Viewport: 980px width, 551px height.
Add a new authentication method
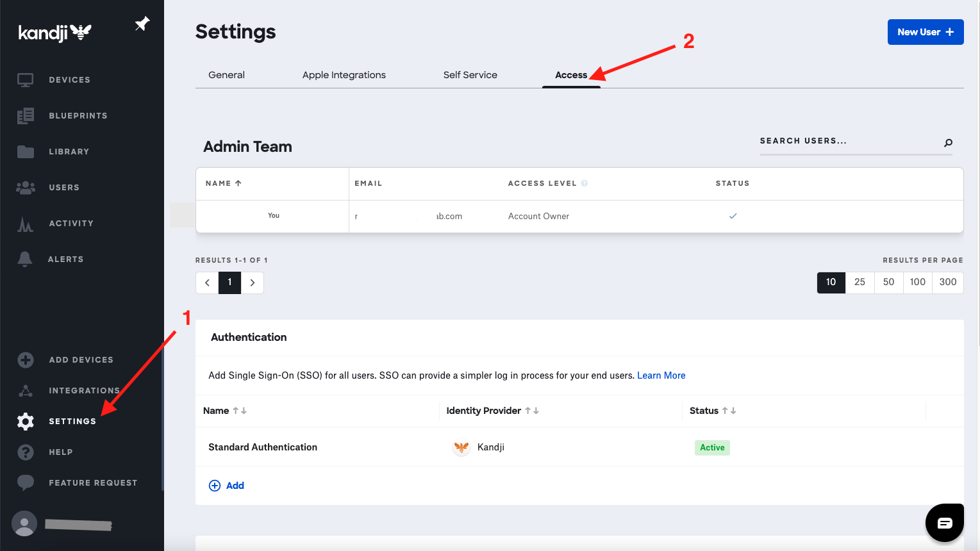pyautogui.click(x=226, y=485)
